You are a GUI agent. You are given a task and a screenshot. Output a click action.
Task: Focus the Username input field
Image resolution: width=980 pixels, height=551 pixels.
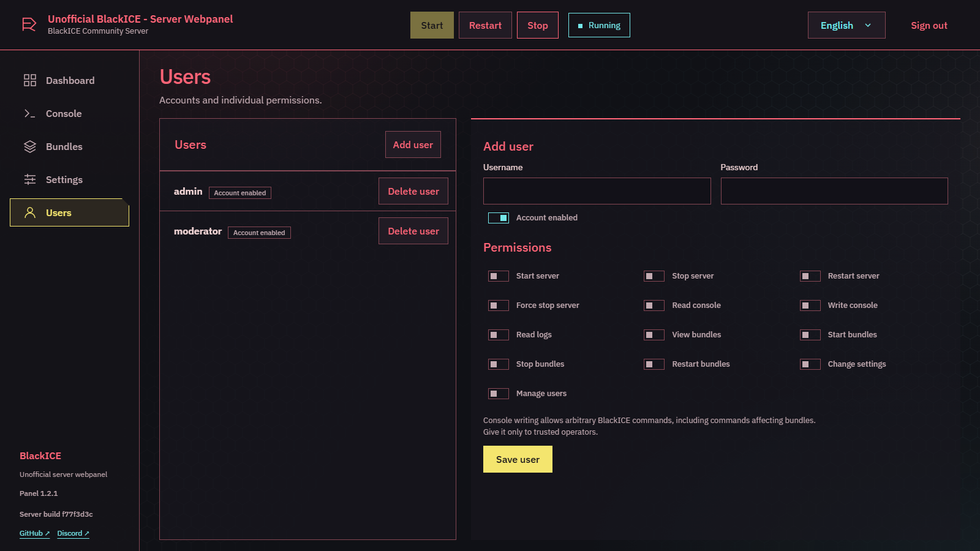[597, 191]
